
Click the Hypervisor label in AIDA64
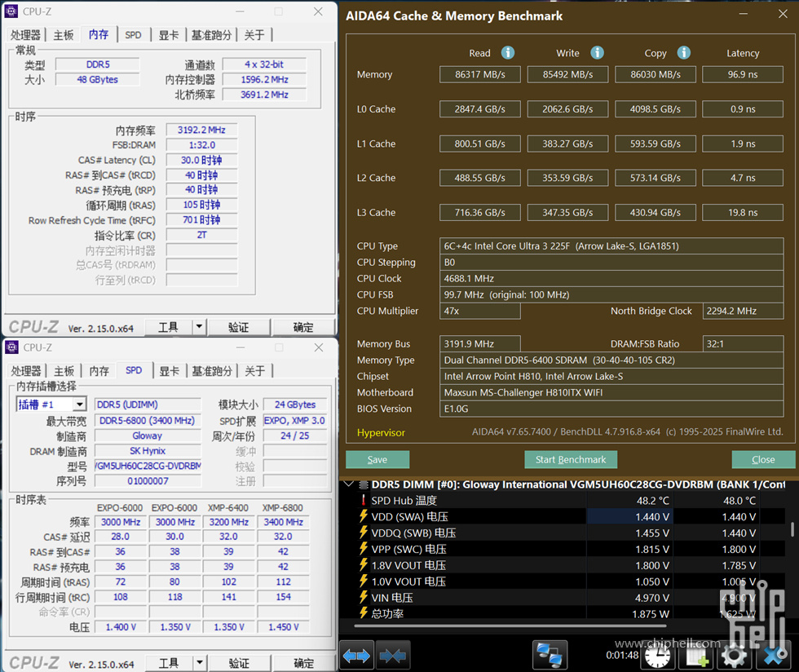(x=381, y=432)
